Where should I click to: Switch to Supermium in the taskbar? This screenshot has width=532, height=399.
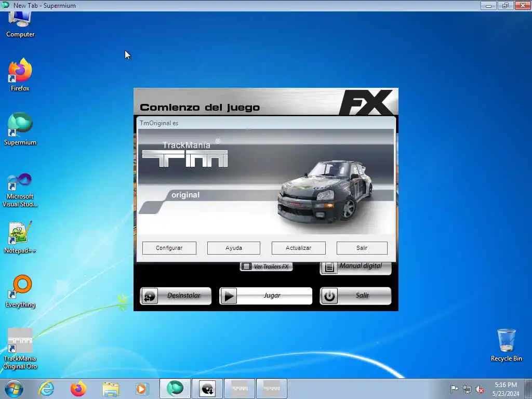tap(175, 389)
